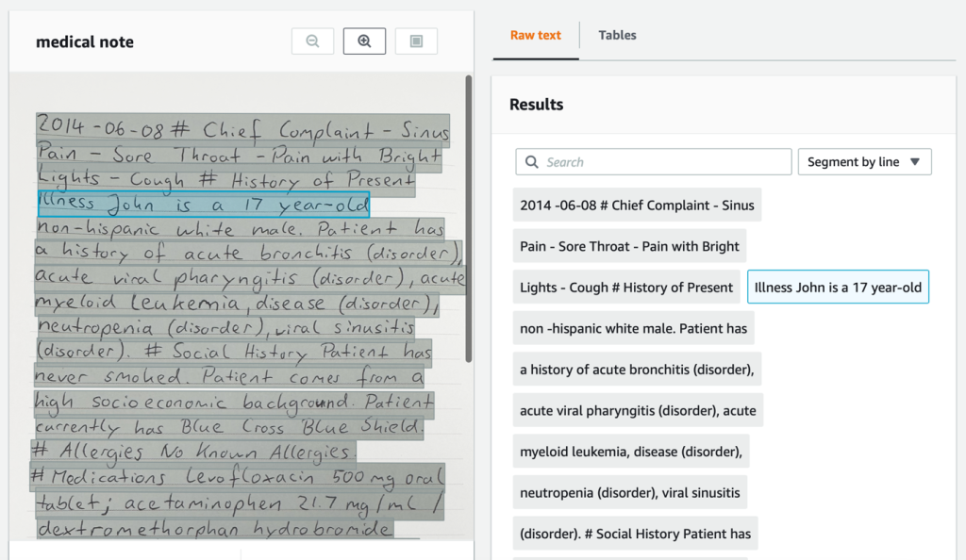Select "Lights - Cough # History of Present"
Screen dimensions: 966x560
point(625,286)
